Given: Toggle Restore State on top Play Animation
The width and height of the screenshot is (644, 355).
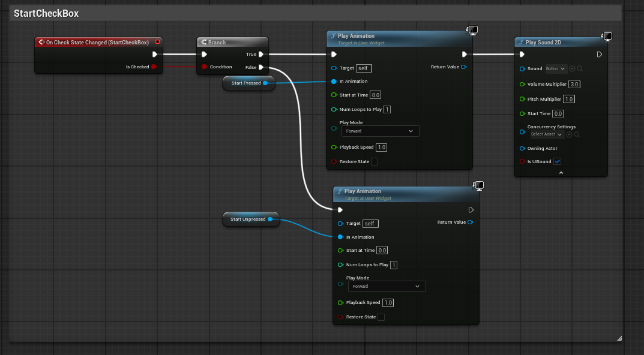Looking at the screenshot, I should 375,162.
